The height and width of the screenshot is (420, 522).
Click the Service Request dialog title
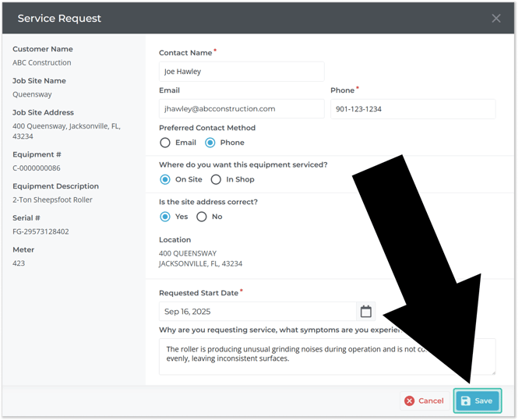pyautogui.click(x=59, y=18)
